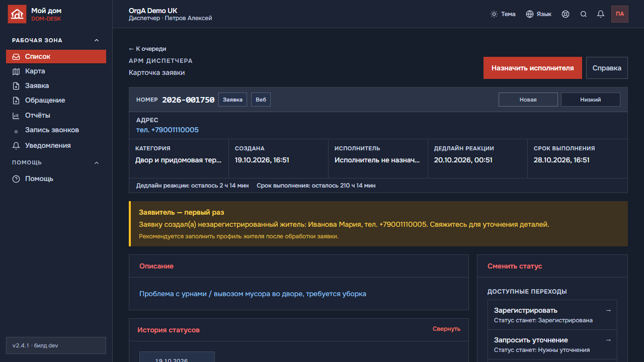Click the Отчёты bar chart icon
Screen dimensions: 644x362
pyautogui.click(x=16, y=116)
